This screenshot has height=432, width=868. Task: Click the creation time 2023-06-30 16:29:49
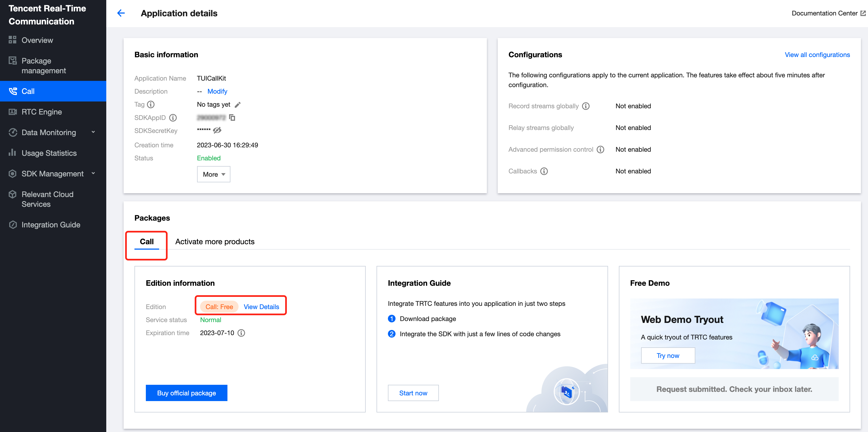227,145
